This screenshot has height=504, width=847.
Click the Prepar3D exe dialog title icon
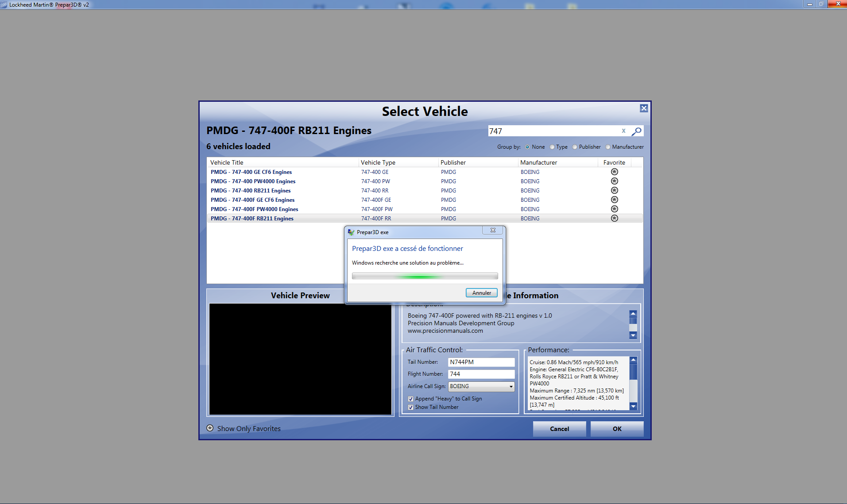[x=351, y=232]
